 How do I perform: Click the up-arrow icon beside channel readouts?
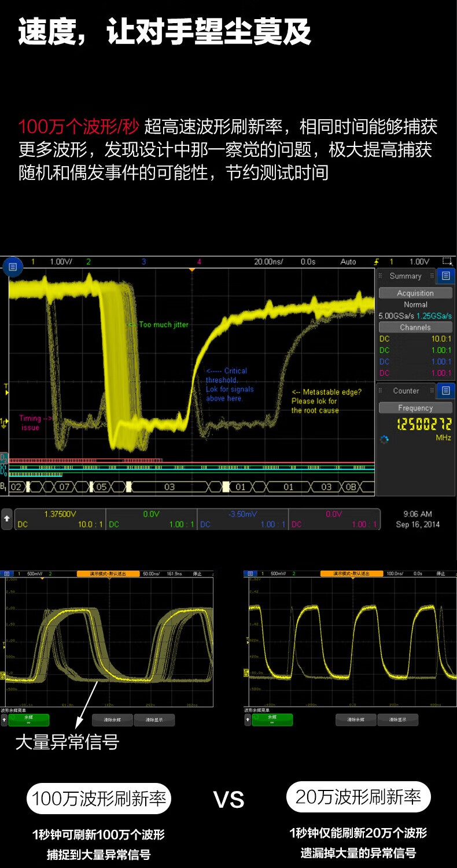(7, 519)
